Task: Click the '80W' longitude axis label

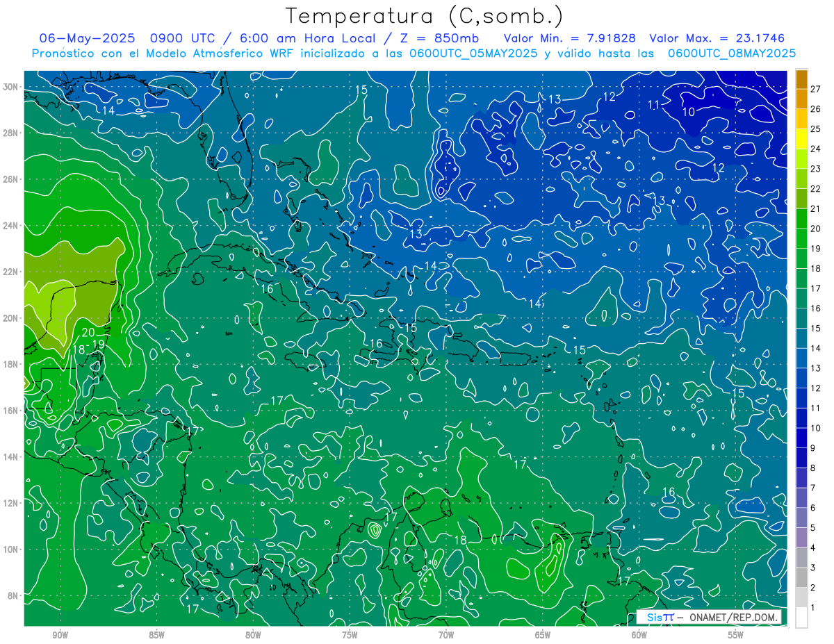Action: pos(253,634)
